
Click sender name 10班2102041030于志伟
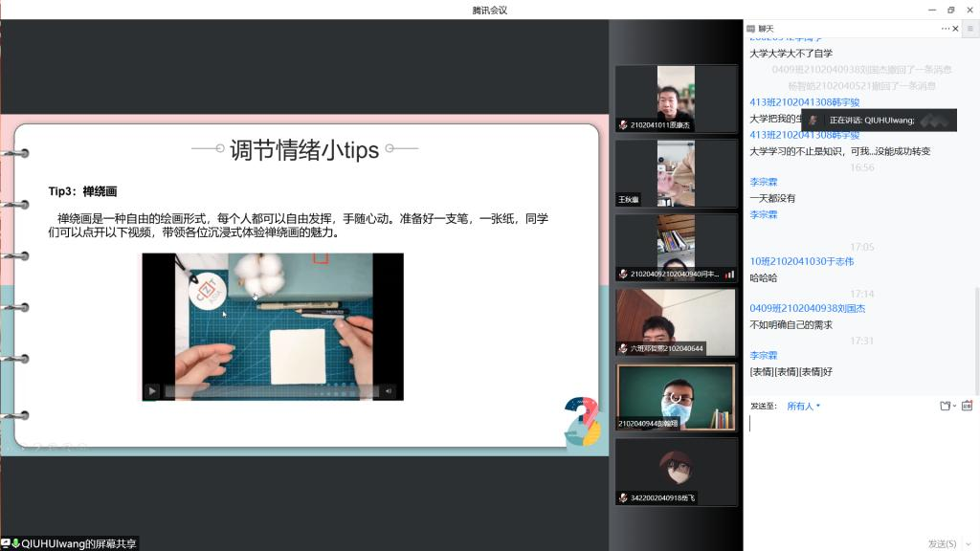(x=802, y=261)
